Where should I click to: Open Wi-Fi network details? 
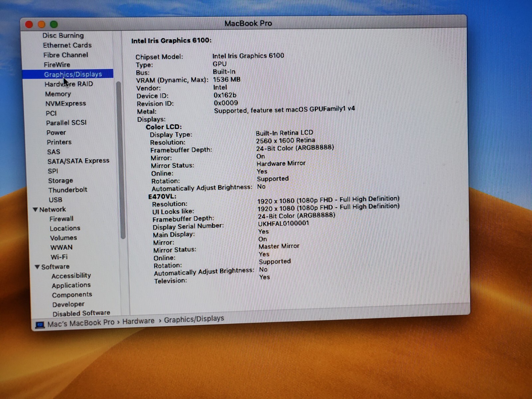(59, 257)
